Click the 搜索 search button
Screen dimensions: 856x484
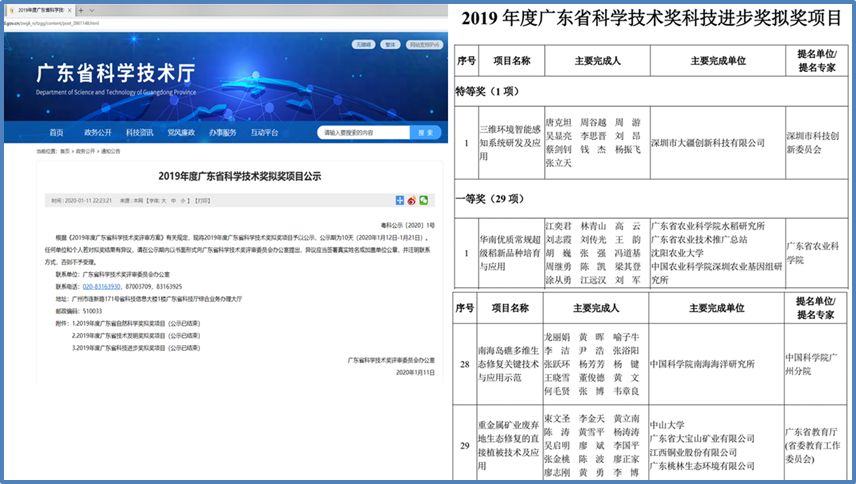point(425,133)
